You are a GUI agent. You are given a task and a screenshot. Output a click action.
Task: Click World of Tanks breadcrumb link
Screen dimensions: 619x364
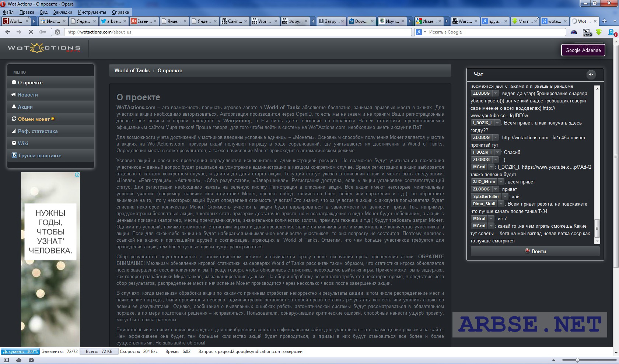coord(132,70)
